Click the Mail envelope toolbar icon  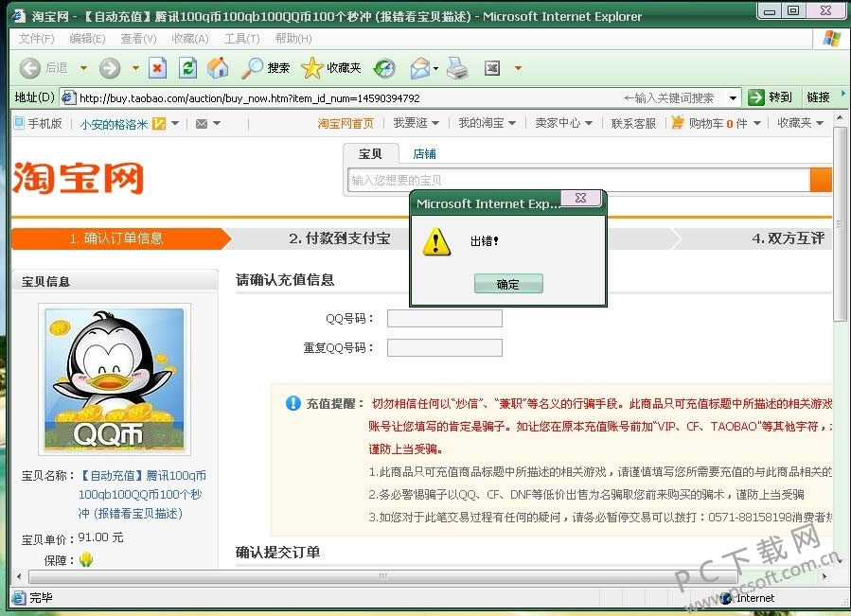(x=419, y=68)
